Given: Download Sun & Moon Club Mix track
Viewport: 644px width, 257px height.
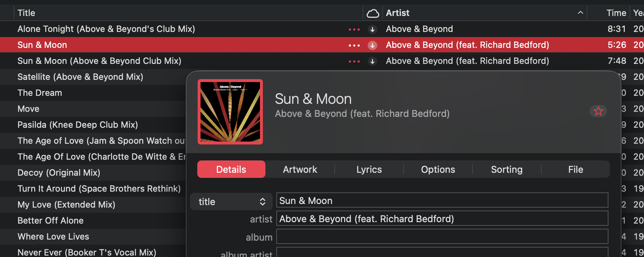Looking at the screenshot, I should pyautogui.click(x=372, y=61).
